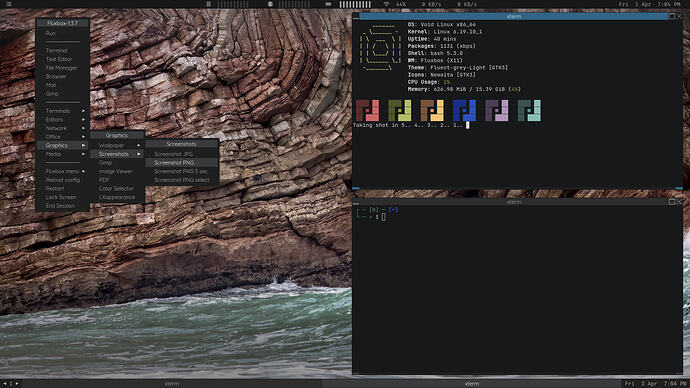This screenshot has height=388, width=690.
Task: Launch Gimp from the main Fluxbox menu
Action: click(62, 94)
